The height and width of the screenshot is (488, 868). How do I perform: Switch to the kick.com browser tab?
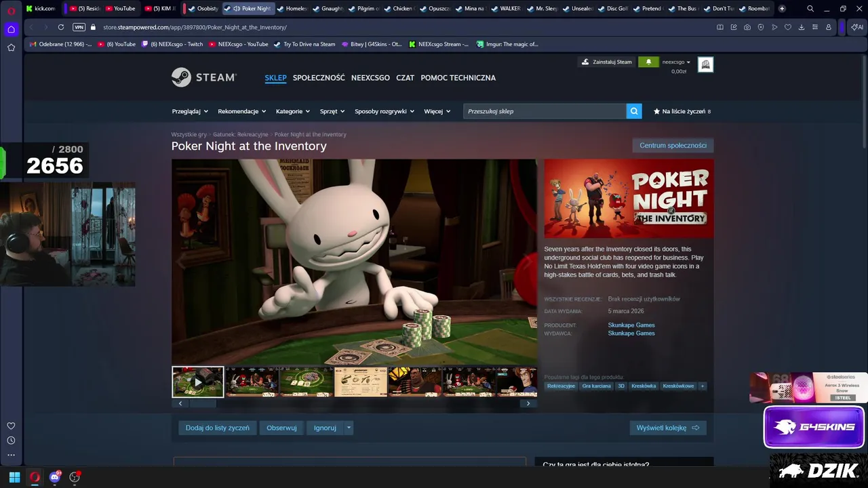click(41, 8)
